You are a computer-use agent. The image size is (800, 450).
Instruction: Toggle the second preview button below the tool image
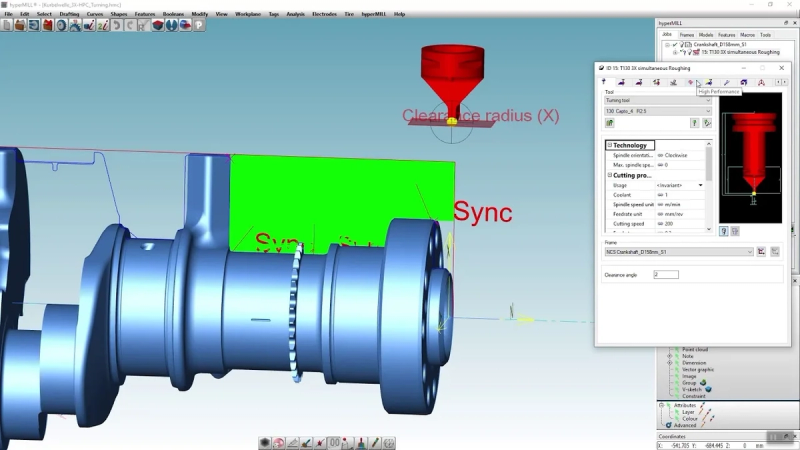point(735,232)
